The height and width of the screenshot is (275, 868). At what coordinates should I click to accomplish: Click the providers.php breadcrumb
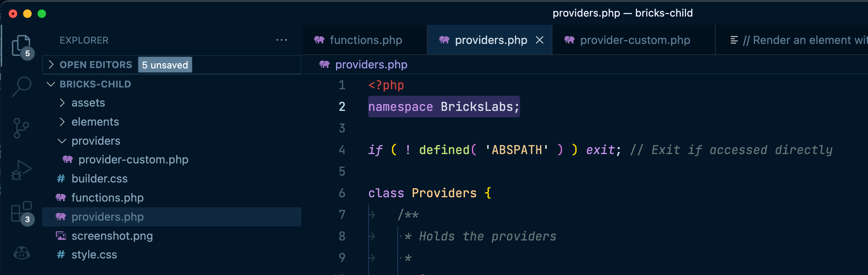(x=371, y=65)
